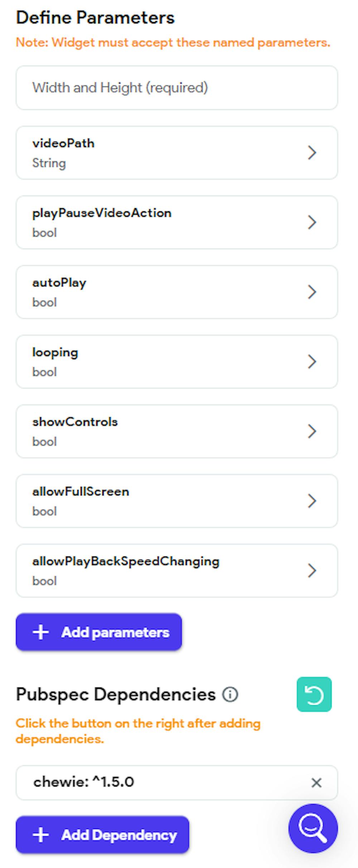Remove the chewie dependency with the X icon
Viewport: 358px width, 868px height.
[316, 783]
